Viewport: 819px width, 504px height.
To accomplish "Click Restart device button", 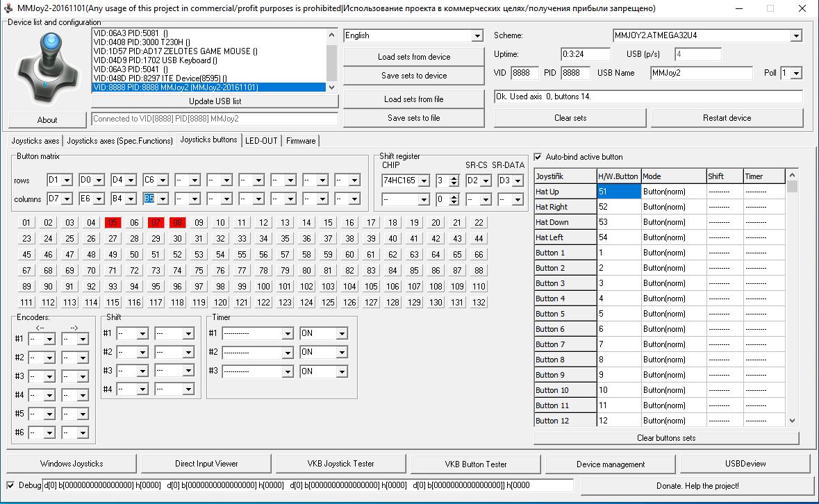I will pyautogui.click(x=727, y=118).
